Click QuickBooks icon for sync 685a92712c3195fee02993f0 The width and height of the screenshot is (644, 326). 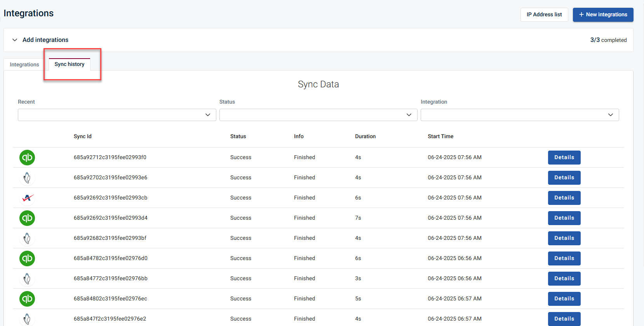pyautogui.click(x=27, y=158)
